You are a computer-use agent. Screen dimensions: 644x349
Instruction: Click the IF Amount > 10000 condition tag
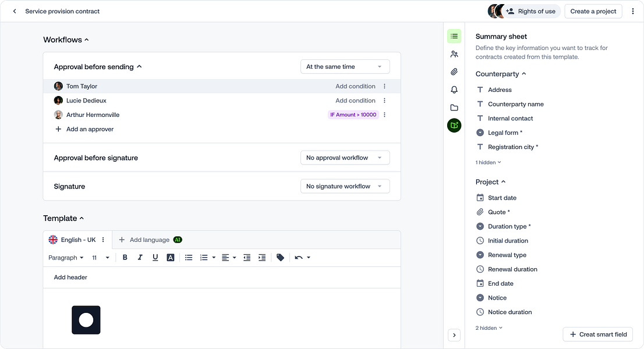[x=353, y=115]
